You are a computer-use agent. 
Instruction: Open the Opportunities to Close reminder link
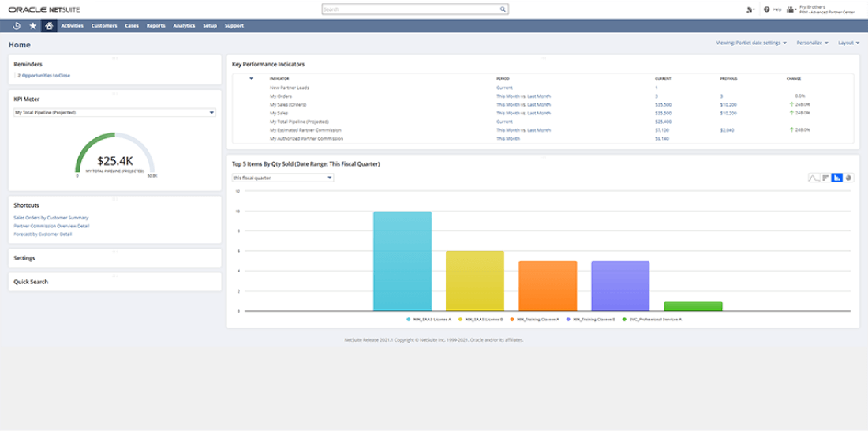point(44,75)
